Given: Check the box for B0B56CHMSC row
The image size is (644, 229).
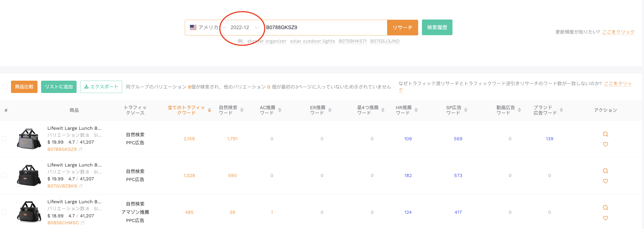Looking at the screenshot, I should click(4, 212).
